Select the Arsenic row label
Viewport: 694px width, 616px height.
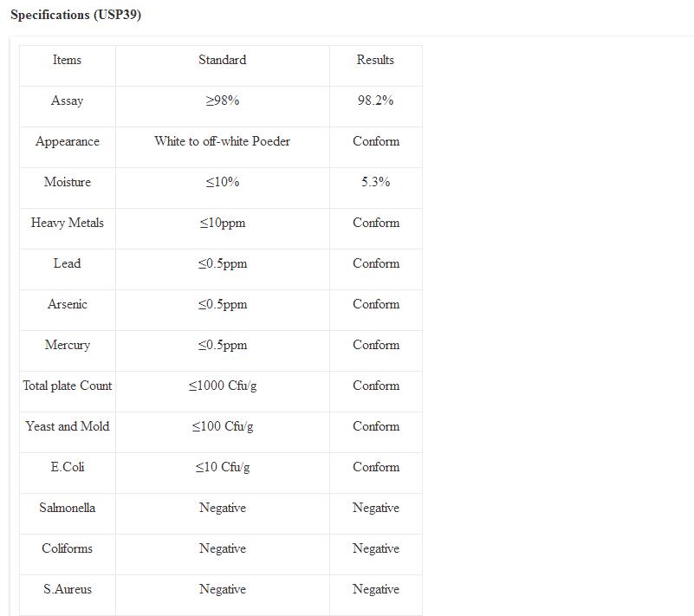(67, 304)
